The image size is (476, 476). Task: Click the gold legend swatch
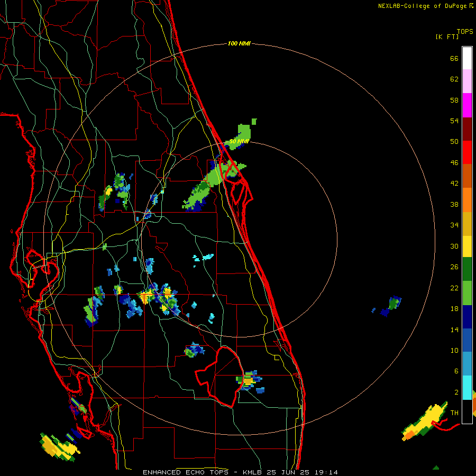point(467,224)
